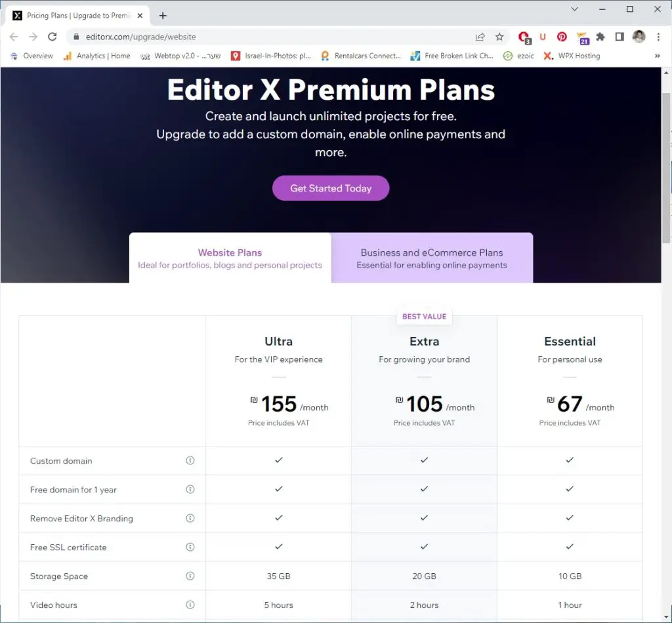Viewport: 672px width, 623px height.
Task: Show more bookmarks with double chevron
Action: 658,56
